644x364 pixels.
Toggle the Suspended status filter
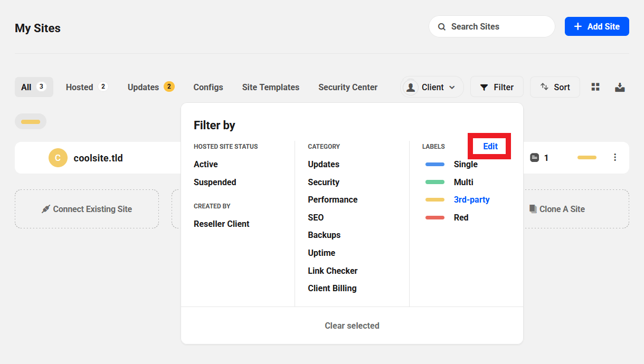[215, 182]
